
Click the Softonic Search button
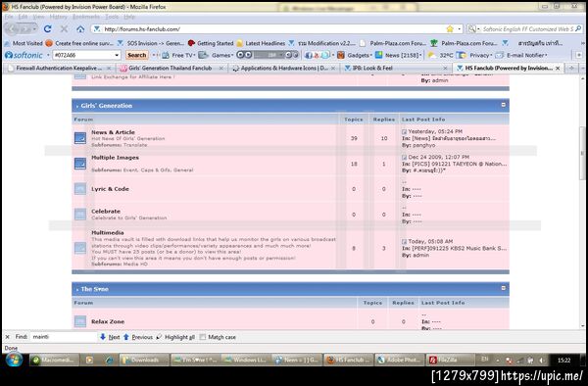(x=136, y=55)
